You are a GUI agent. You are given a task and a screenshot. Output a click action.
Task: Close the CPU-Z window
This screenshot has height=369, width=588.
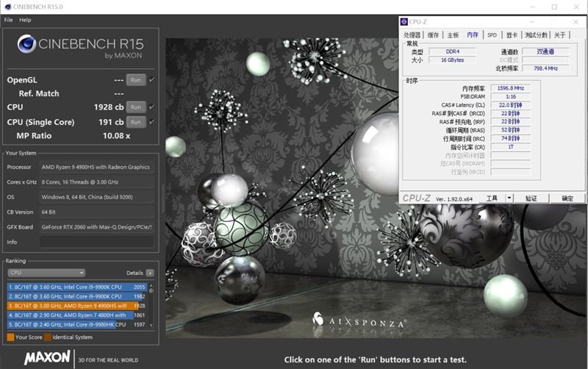click(576, 22)
